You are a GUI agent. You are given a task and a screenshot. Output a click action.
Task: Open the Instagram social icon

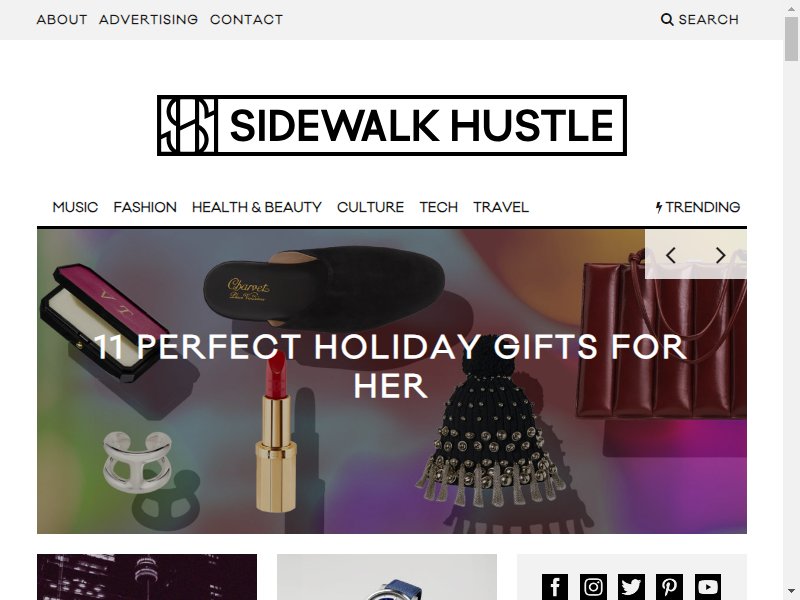[x=593, y=587]
